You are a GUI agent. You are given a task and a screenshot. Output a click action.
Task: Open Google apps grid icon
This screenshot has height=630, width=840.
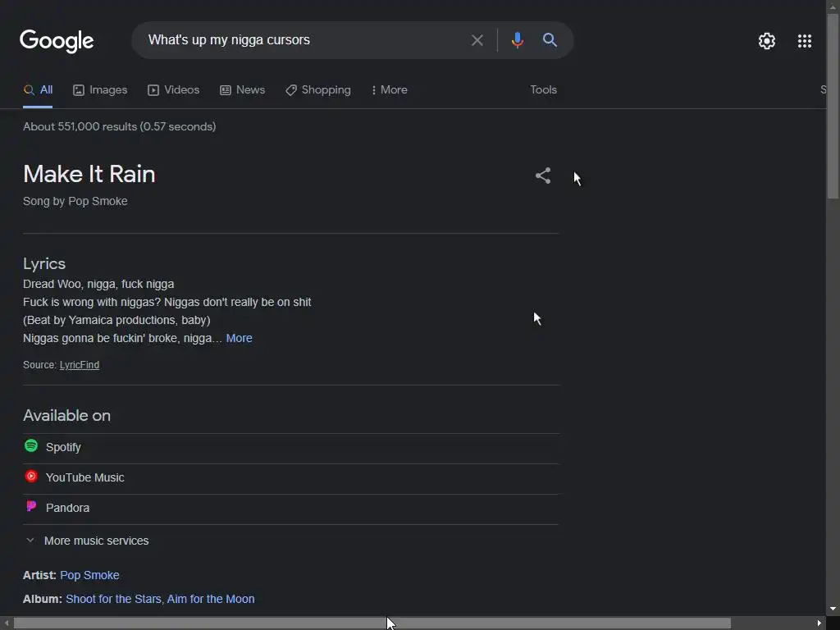(804, 41)
